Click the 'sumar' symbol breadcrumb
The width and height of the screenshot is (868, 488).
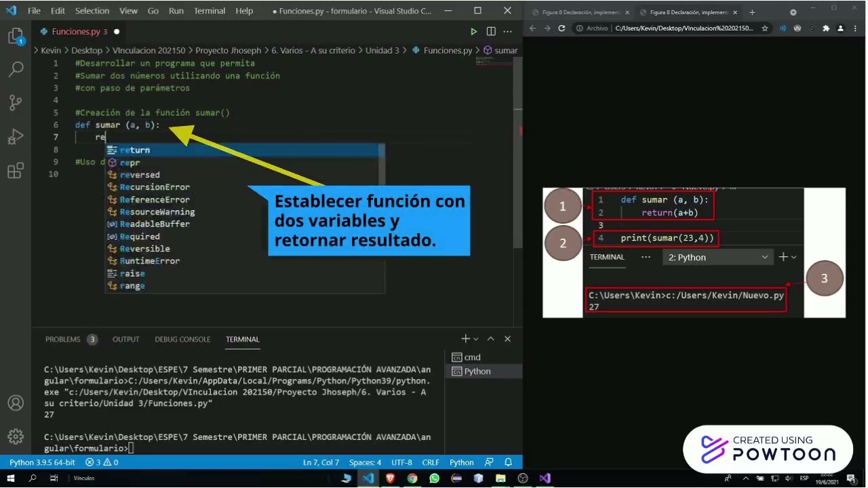(500, 50)
